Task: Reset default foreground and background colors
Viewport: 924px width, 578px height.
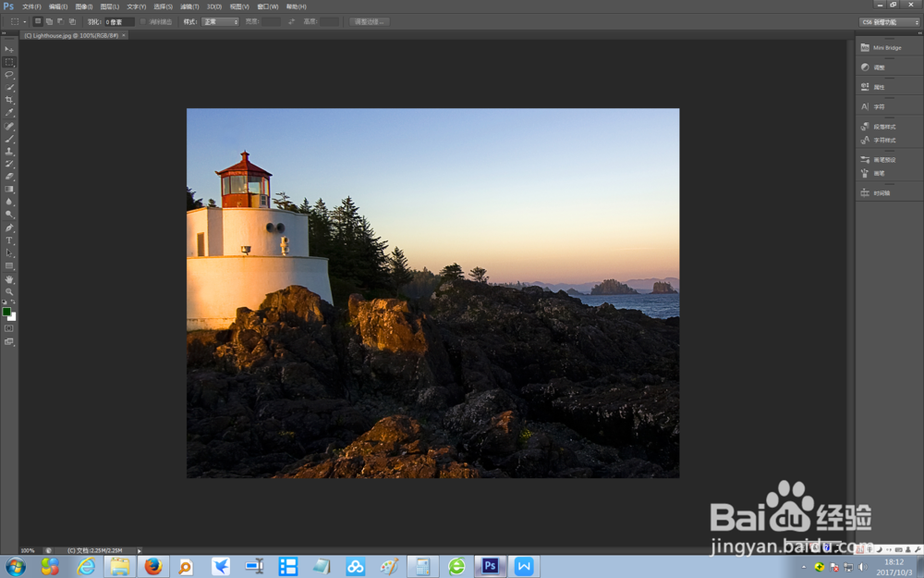Action: tap(4, 302)
